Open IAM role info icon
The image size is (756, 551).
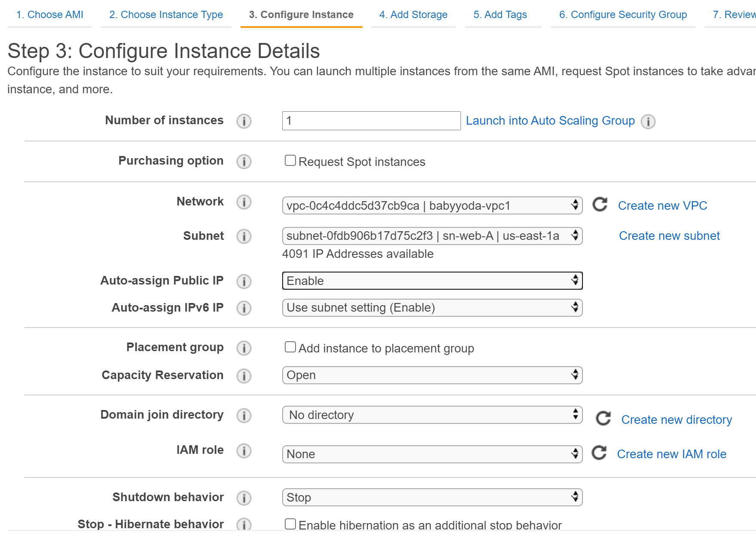pos(244,451)
